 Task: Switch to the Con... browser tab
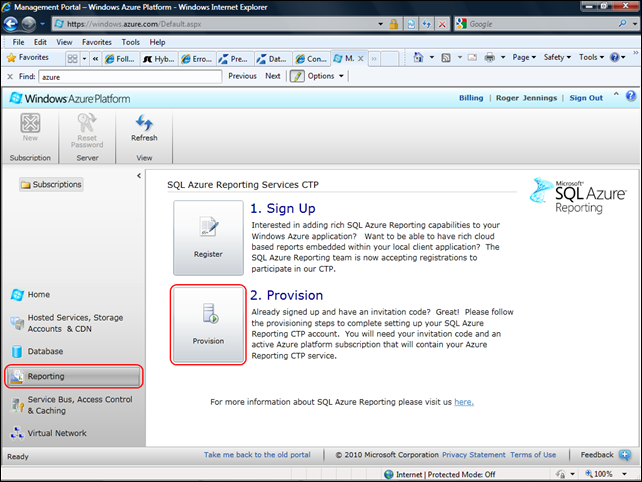(x=311, y=59)
